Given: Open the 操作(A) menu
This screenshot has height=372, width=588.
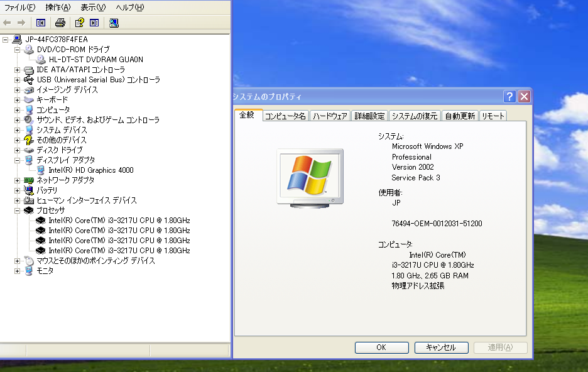Looking at the screenshot, I should 58,7.
